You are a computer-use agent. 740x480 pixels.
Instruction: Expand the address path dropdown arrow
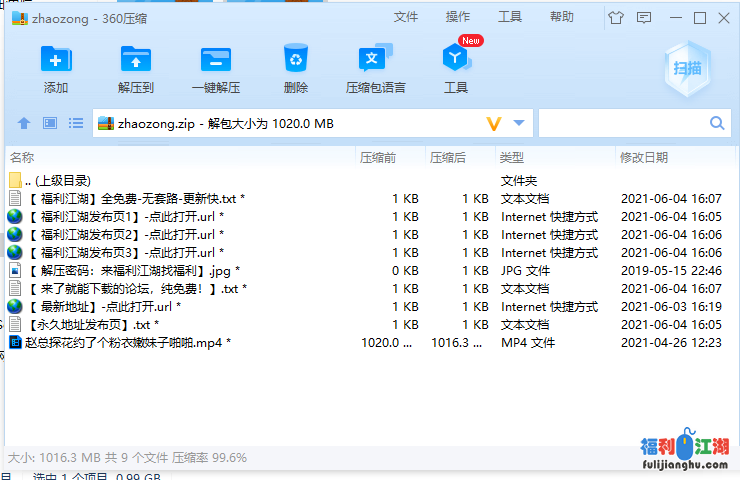519,123
